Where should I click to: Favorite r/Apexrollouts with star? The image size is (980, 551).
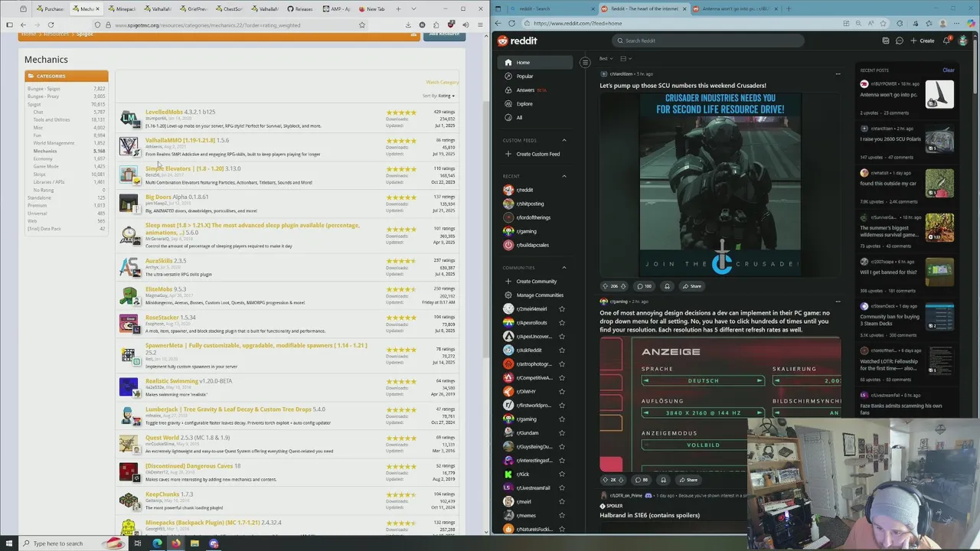[x=562, y=323]
